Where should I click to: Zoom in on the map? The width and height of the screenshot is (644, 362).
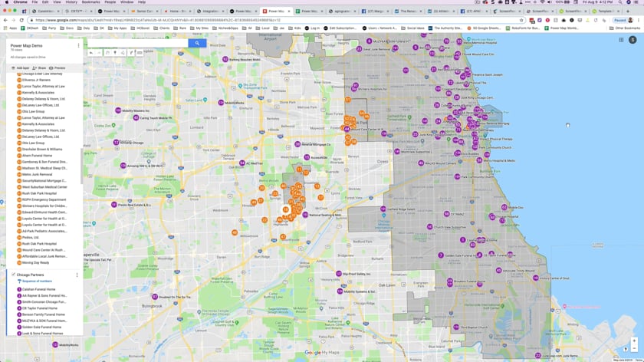point(634,341)
